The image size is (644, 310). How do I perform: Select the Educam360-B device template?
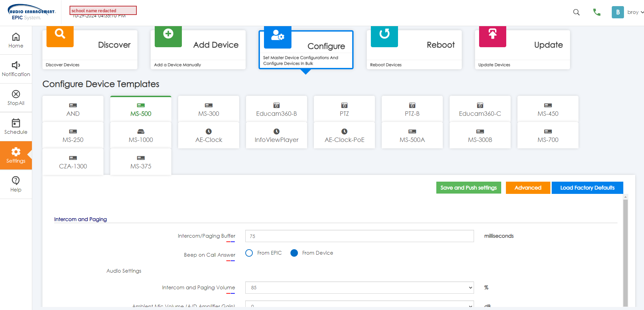[x=277, y=109]
